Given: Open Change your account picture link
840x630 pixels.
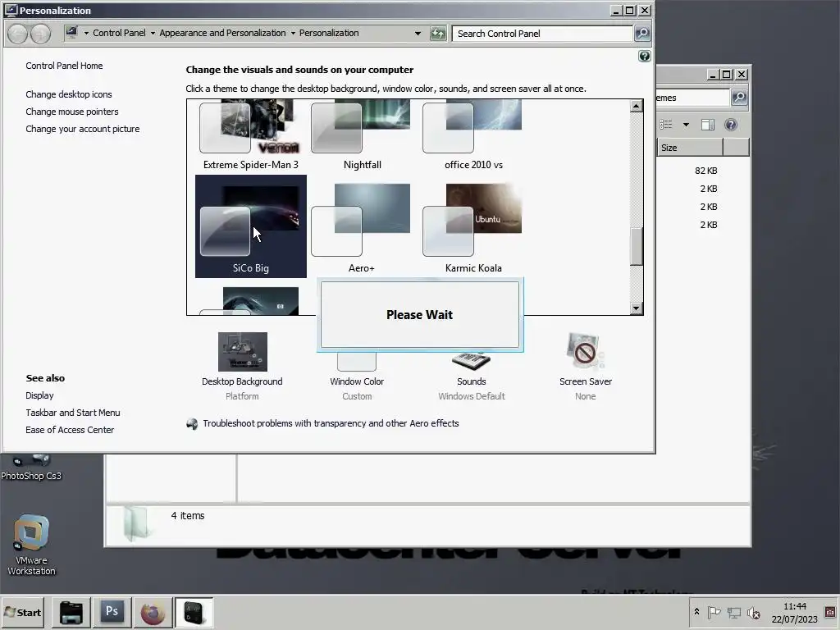Looking at the screenshot, I should pos(83,129).
